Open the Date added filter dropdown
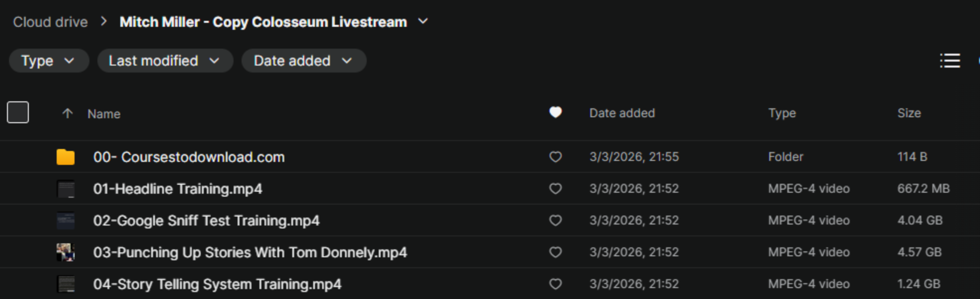980x299 pixels. coord(303,61)
